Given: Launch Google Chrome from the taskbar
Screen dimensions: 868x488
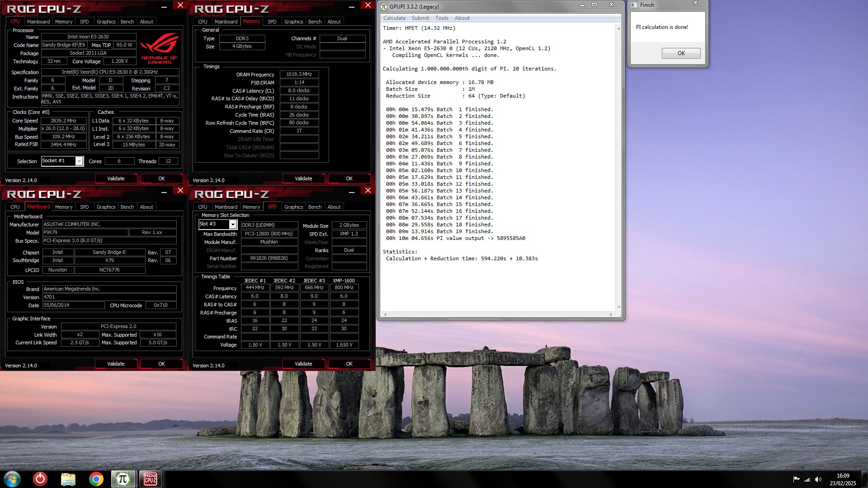Looking at the screenshot, I should point(96,479).
